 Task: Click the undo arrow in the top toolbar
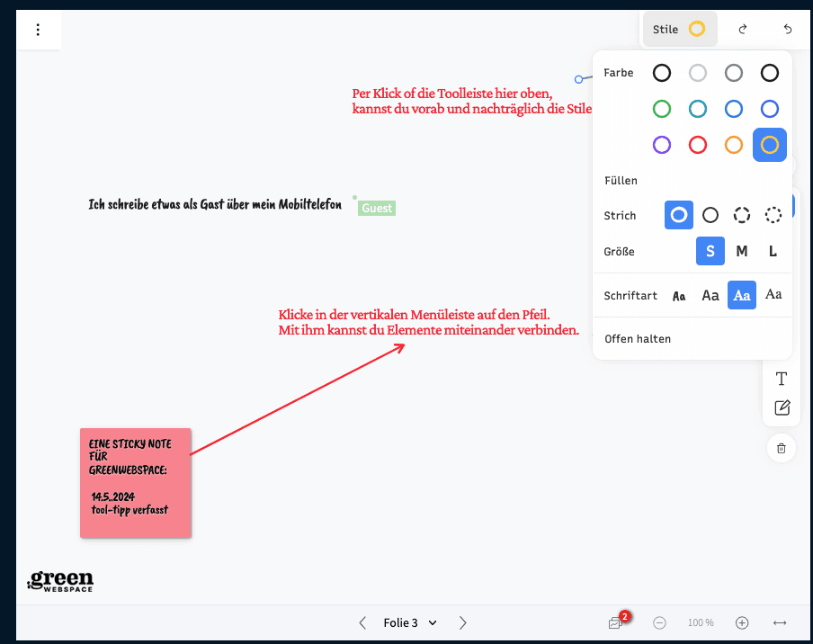point(787,29)
